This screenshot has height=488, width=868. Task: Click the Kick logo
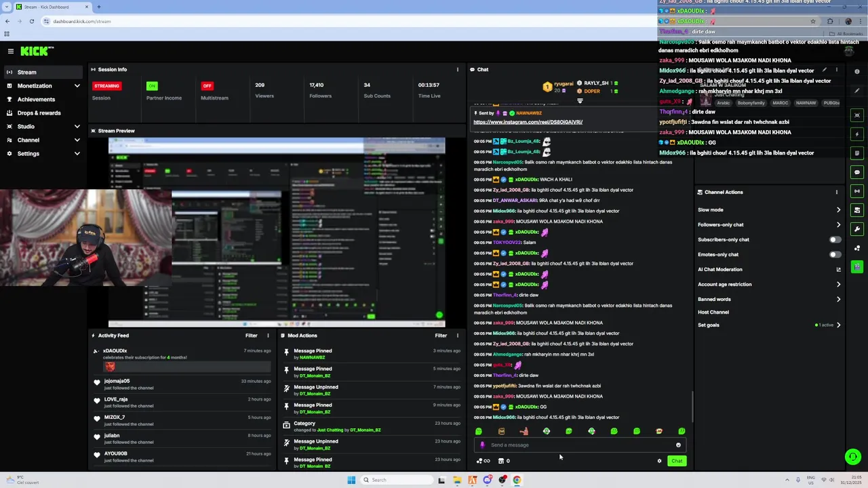pyautogui.click(x=37, y=51)
